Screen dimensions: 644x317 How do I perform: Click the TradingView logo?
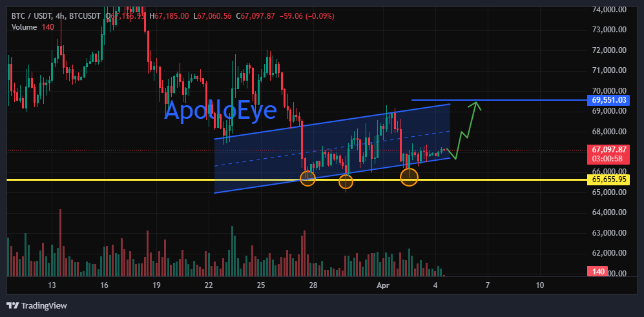point(37,306)
